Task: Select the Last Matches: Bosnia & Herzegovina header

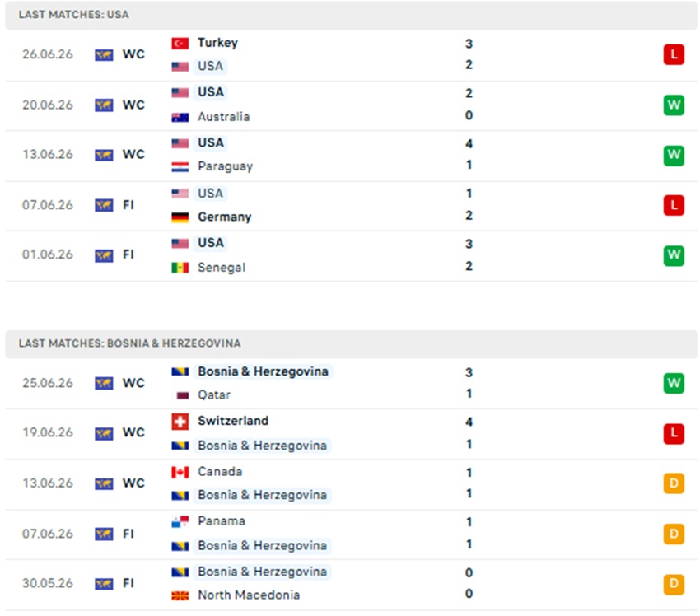Action: [x=351, y=343]
